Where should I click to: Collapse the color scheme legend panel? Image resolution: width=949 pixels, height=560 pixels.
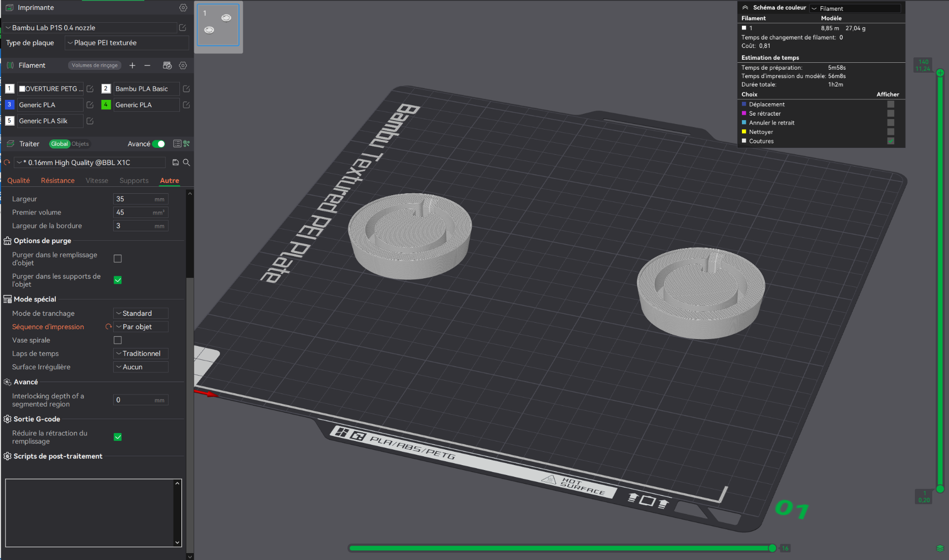[745, 8]
